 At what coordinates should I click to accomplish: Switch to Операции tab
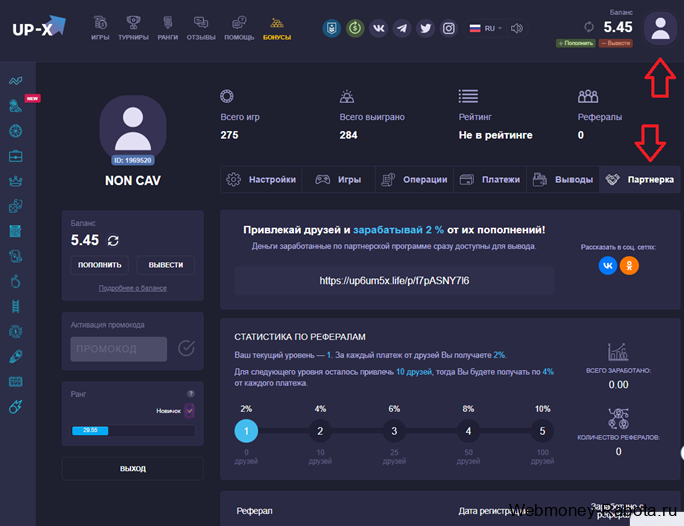pos(414,179)
